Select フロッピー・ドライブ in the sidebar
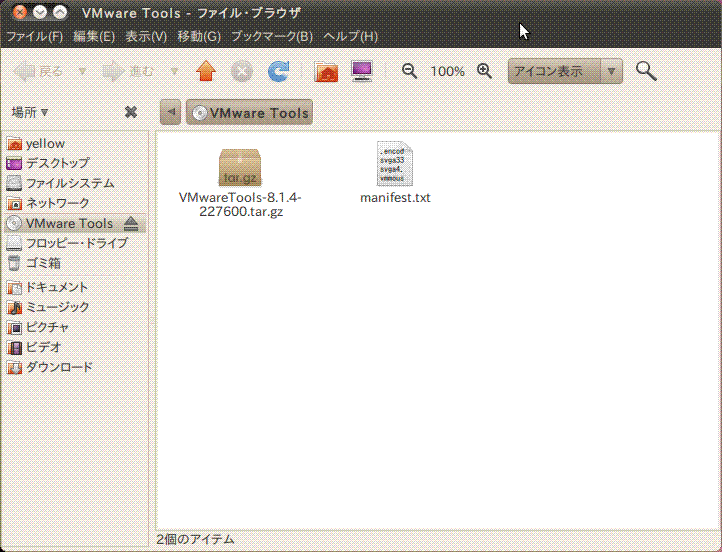Viewport: 722px width, 552px height. coord(76,243)
